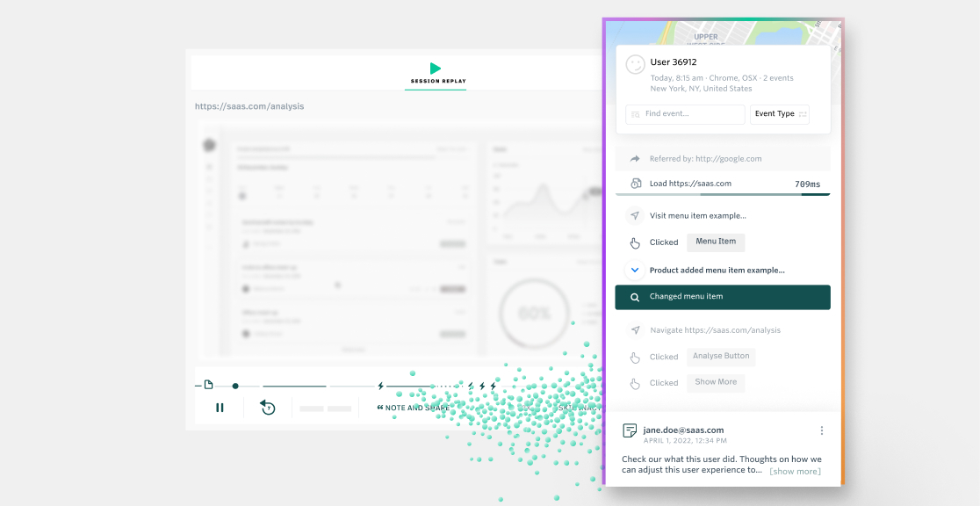
Task: Open the three-dot menu on jane.doe's note
Action: point(822,430)
